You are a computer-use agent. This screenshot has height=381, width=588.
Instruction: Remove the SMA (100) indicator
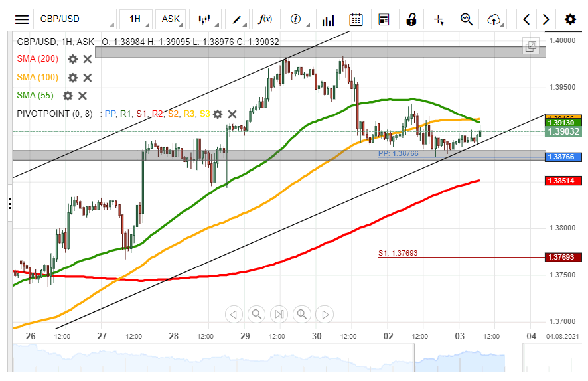point(88,78)
